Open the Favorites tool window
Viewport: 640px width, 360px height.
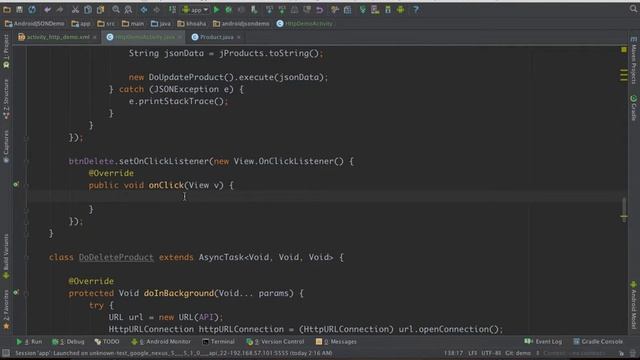(6, 309)
